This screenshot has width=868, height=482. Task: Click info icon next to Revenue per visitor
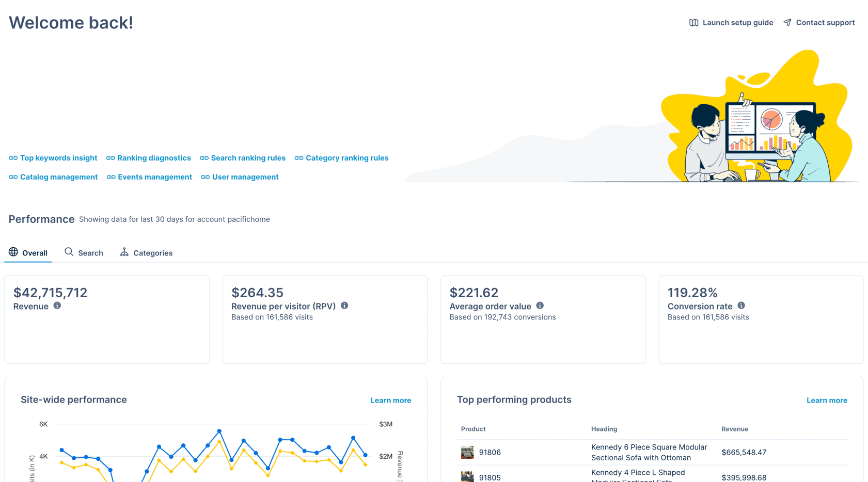(x=344, y=306)
